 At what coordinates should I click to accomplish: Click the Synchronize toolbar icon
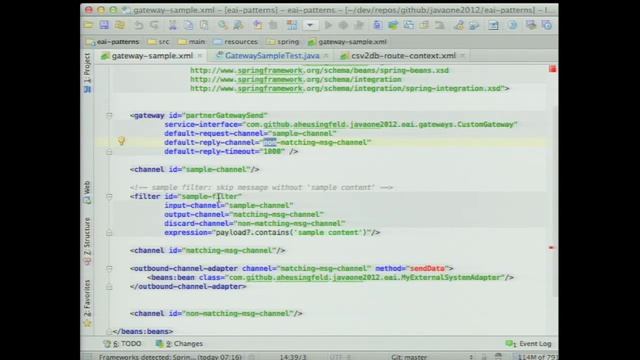[x=120, y=25]
